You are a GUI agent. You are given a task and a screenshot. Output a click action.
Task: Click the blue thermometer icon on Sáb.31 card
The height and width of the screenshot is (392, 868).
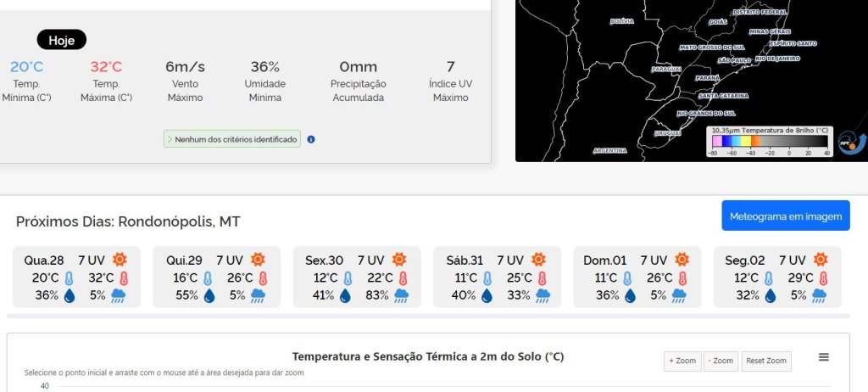pyautogui.click(x=487, y=277)
